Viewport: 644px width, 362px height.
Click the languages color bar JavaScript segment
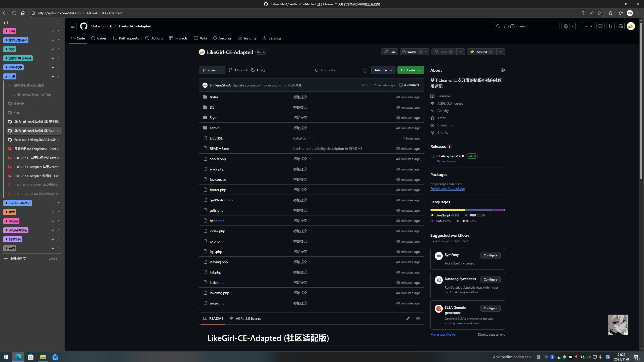click(x=448, y=210)
